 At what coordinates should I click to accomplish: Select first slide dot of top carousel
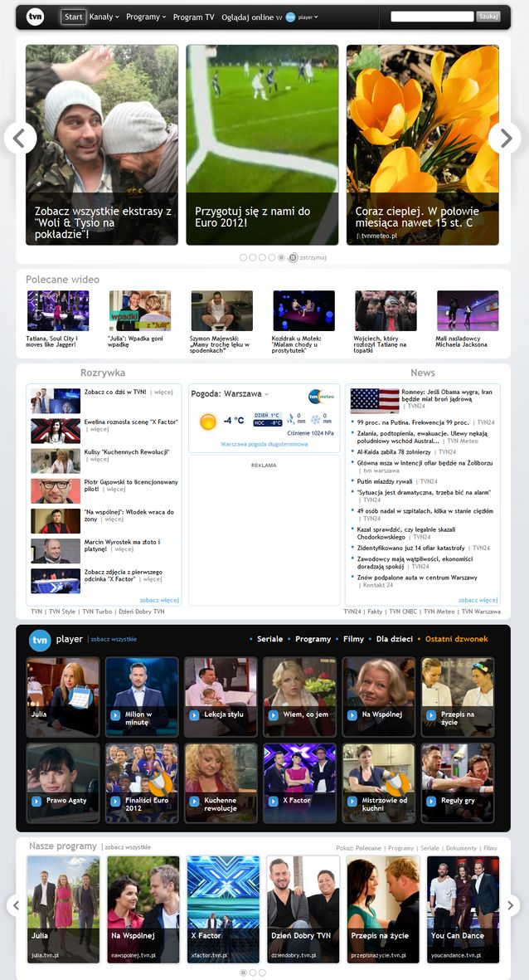(x=243, y=257)
